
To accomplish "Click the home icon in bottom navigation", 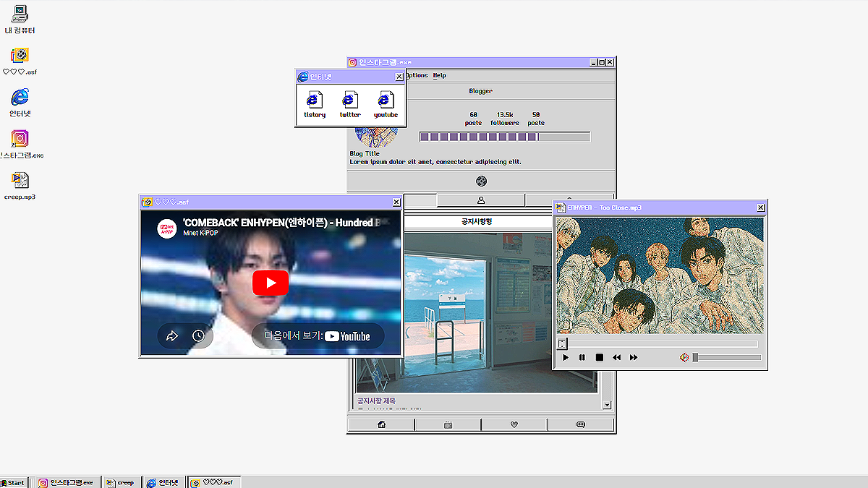I will [381, 425].
